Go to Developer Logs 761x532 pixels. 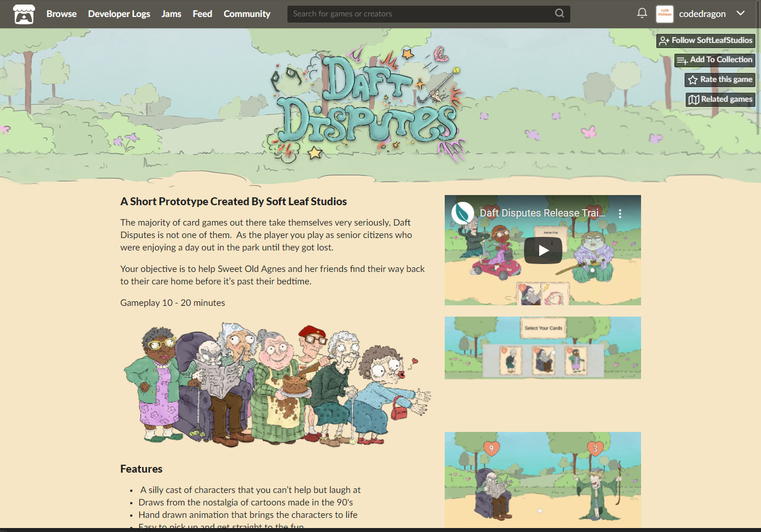point(119,14)
